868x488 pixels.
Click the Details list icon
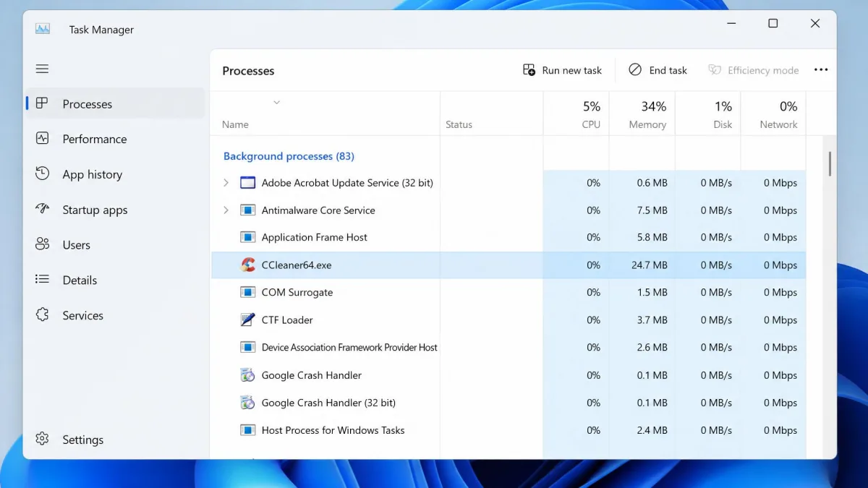coord(42,279)
